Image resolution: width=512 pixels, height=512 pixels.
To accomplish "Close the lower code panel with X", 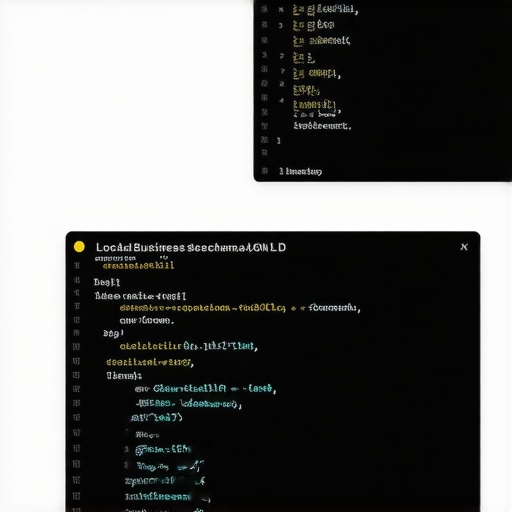I will [x=464, y=247].
